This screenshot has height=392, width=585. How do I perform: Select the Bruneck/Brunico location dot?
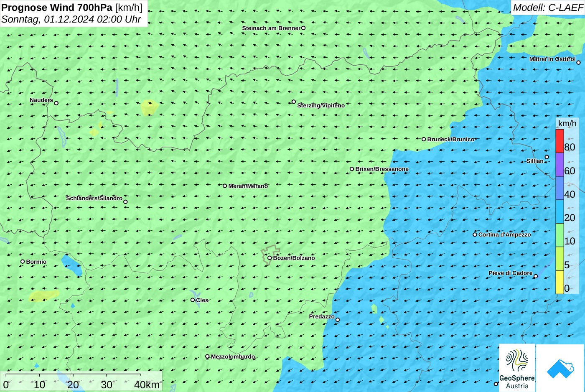(423, 139)
